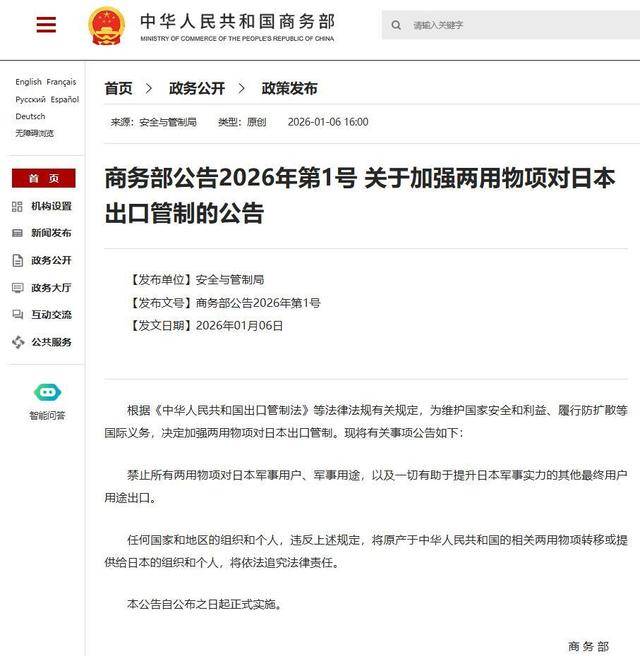Screen dimensions: 640x656
Task: Click the 政务公开 document icon
Action: 18,260
